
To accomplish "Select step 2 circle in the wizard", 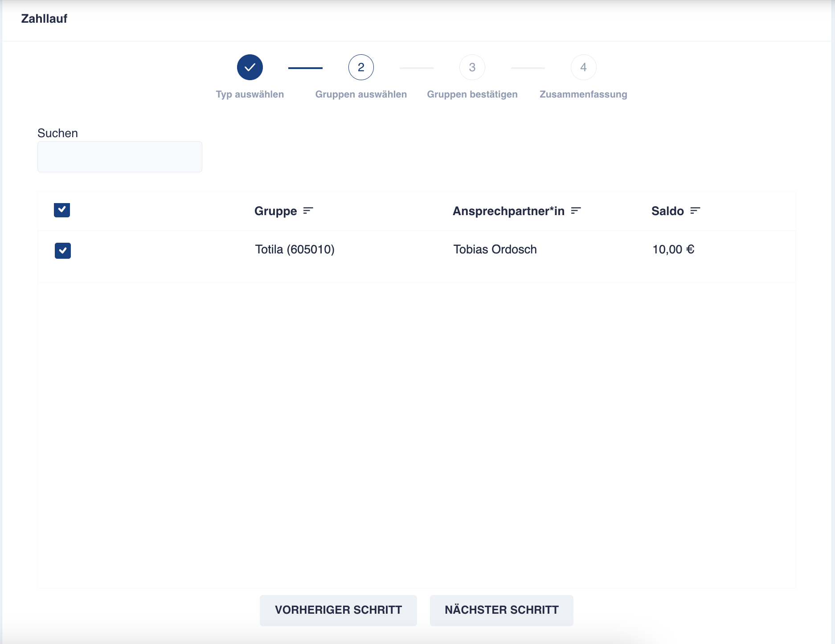I will (x=361, y=67).
